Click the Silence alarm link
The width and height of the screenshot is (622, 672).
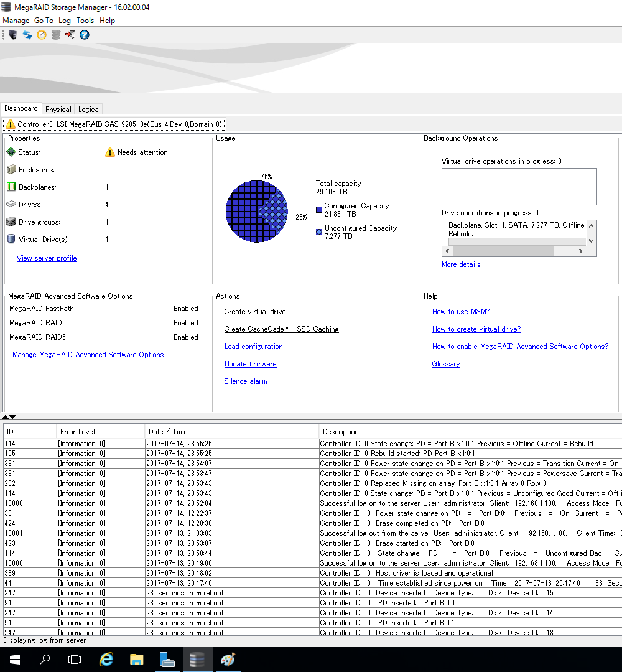(246, 381)
